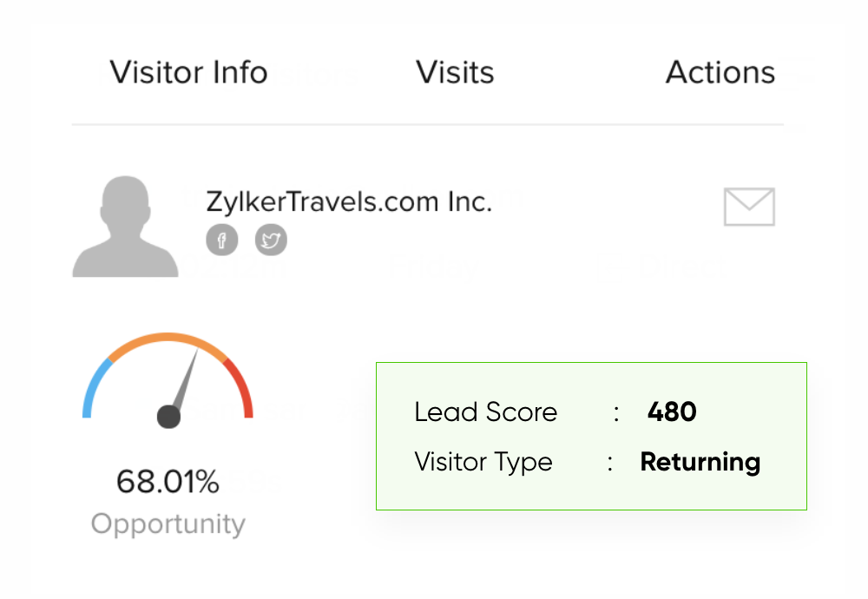This screenshot has width=868, height=599.
Task: Click the Lead Score label
Action: click(485, 411)
